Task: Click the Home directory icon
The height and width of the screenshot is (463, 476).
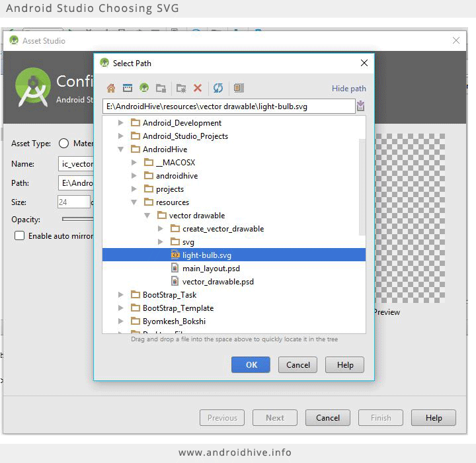Action: click(111, 88)
